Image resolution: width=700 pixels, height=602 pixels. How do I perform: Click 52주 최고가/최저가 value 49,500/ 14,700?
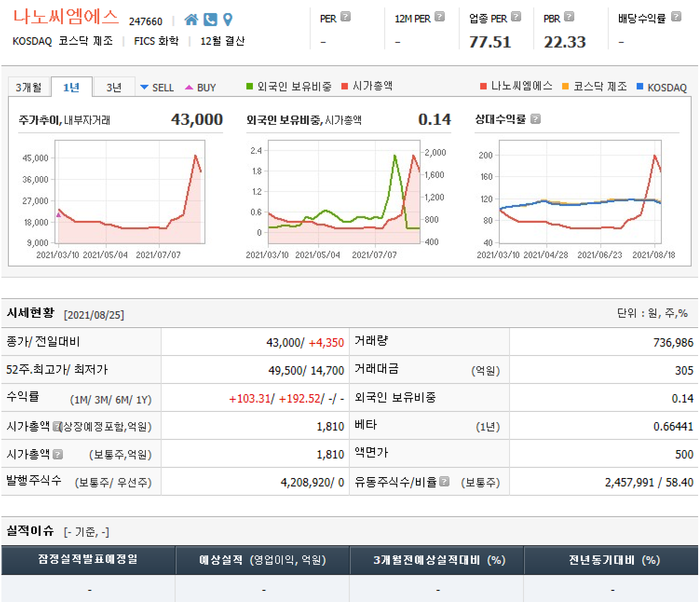coord(306,370)
